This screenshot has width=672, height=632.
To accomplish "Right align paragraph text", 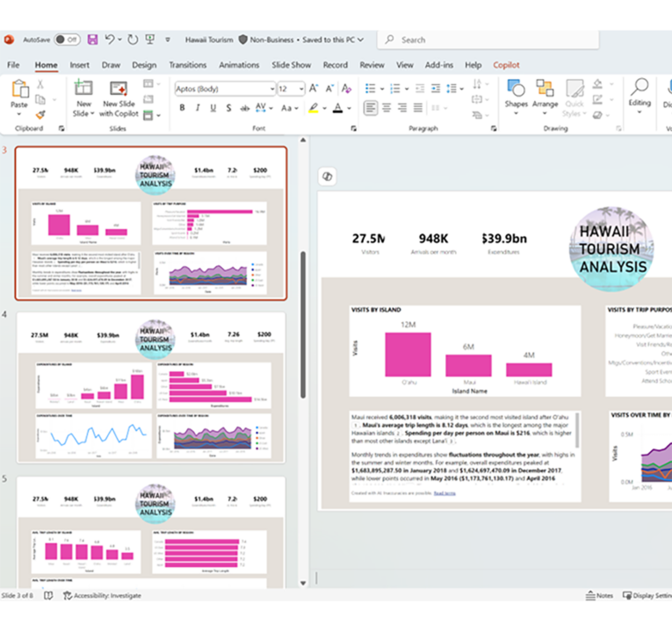I will pyautogui.click(x=402, y=108).
